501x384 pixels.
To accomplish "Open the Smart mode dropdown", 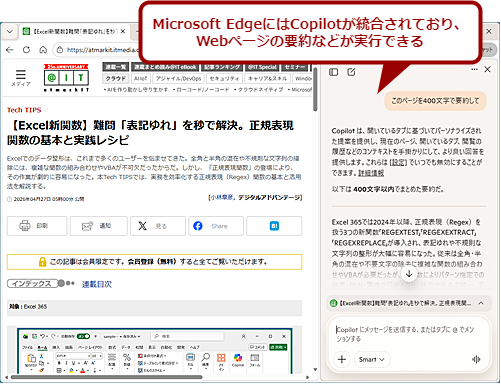I will 372,359.
